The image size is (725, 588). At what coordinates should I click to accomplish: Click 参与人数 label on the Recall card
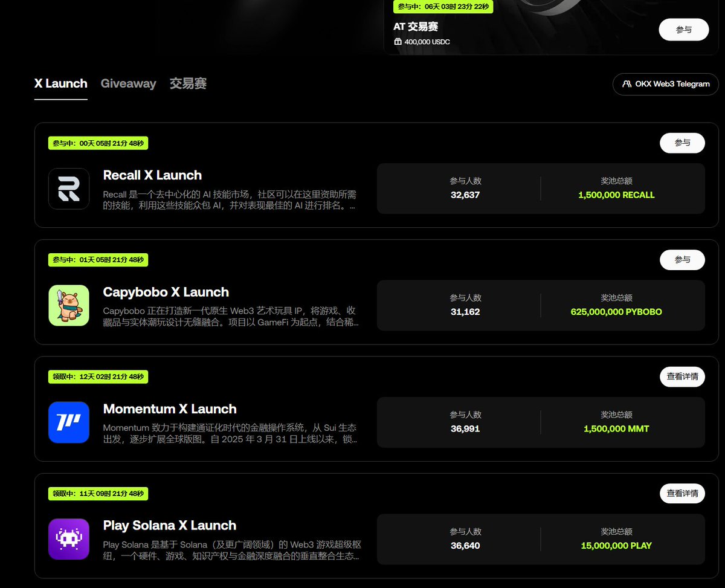coord(465,181)
